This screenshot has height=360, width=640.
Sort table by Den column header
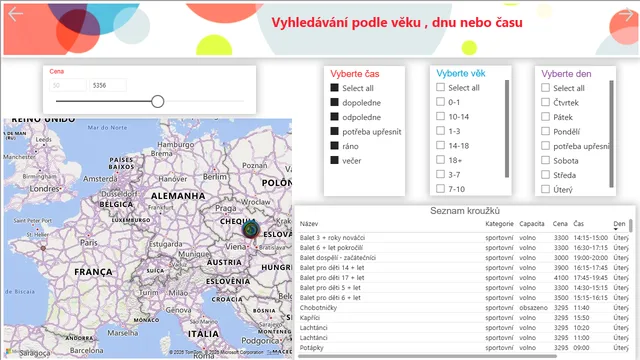(619, 224)
